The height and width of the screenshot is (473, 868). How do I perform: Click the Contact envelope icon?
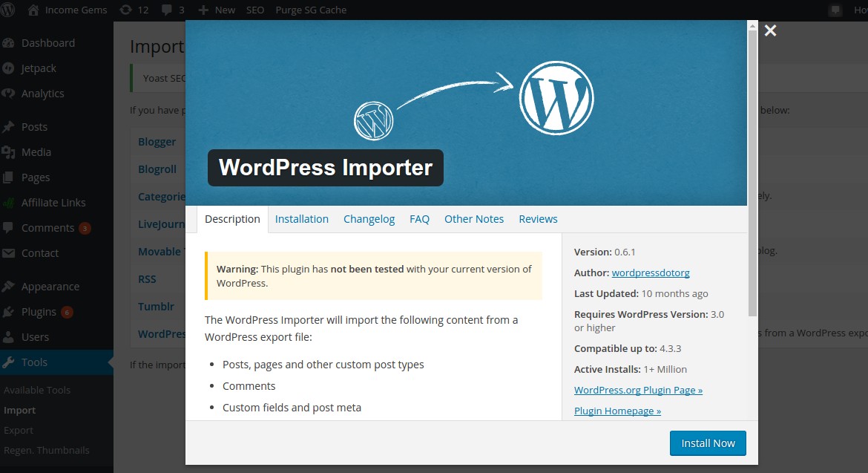[x=7, y=253]
